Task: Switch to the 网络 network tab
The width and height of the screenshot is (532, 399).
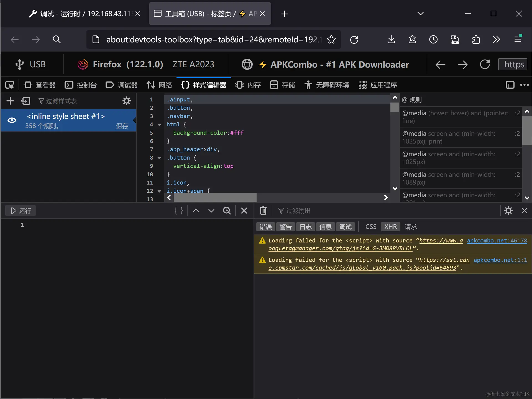Action: (x=160, y=85)
